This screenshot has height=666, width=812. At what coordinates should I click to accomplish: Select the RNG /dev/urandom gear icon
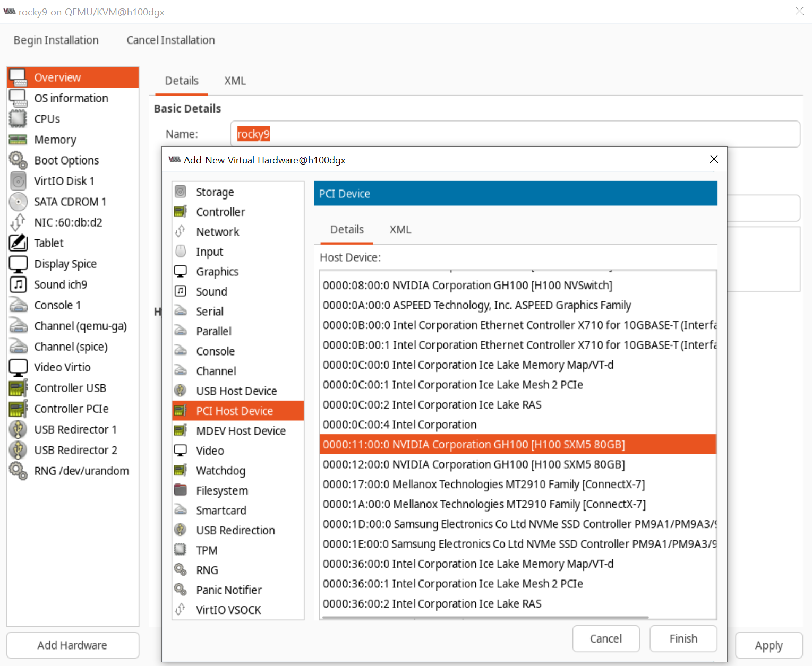(18, 471)
